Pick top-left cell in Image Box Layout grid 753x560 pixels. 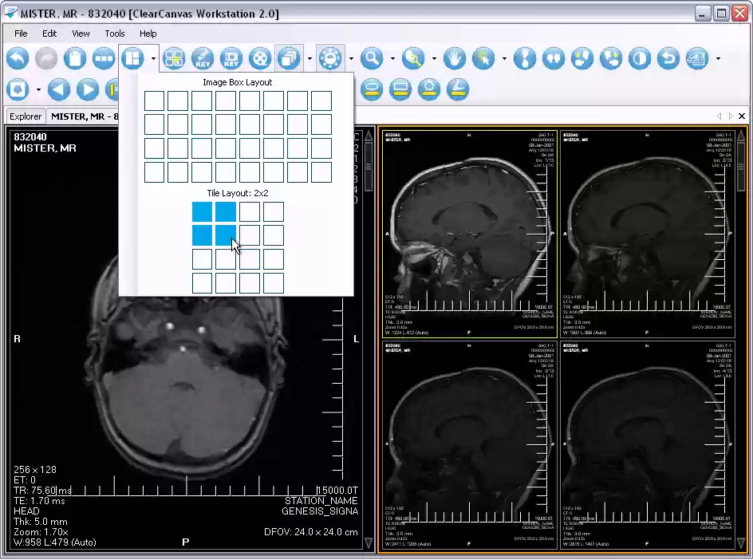tap(154, 101)
